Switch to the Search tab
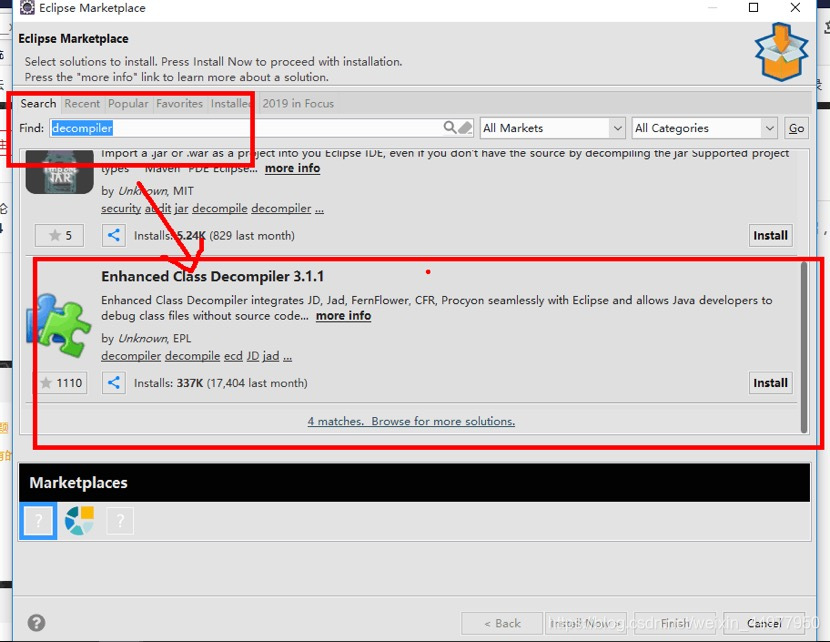The height and width of the screenshot is (642, 830). click(x=38, y=103)
